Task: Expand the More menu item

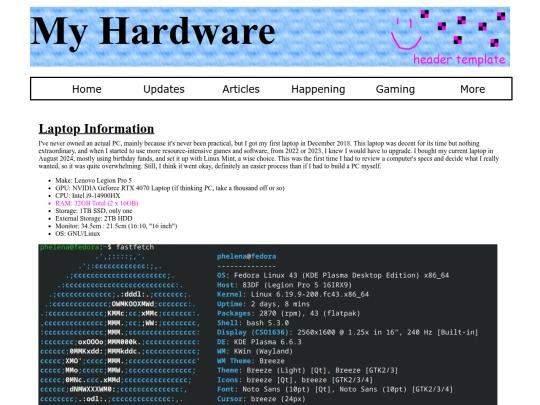Action: point(472,89)
